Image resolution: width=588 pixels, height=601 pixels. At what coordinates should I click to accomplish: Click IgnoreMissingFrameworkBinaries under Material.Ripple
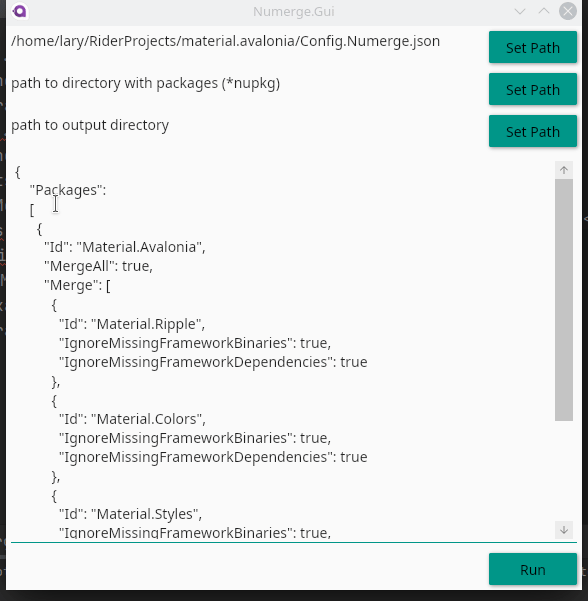tap(195, 343)
